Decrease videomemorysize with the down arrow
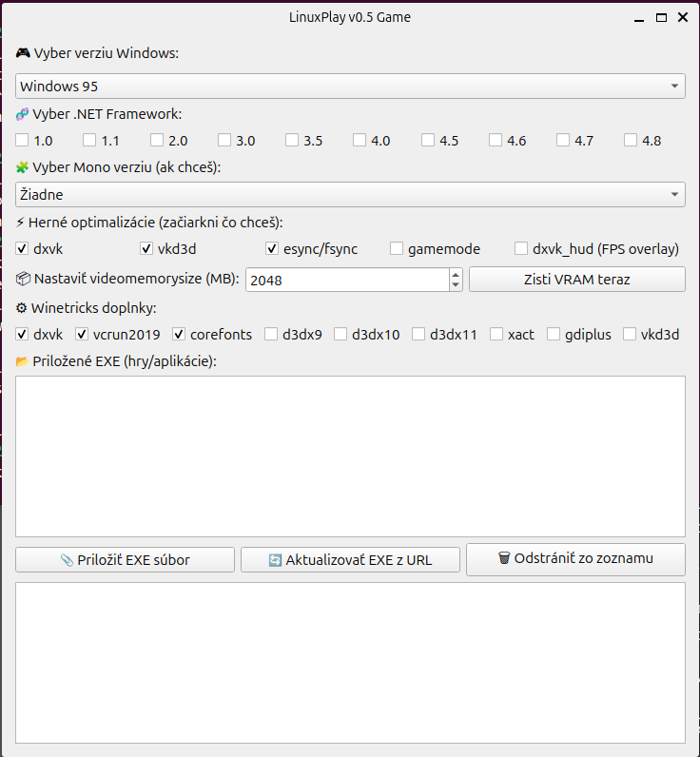Screen dimensions: 700x757 tap(456, 285)
